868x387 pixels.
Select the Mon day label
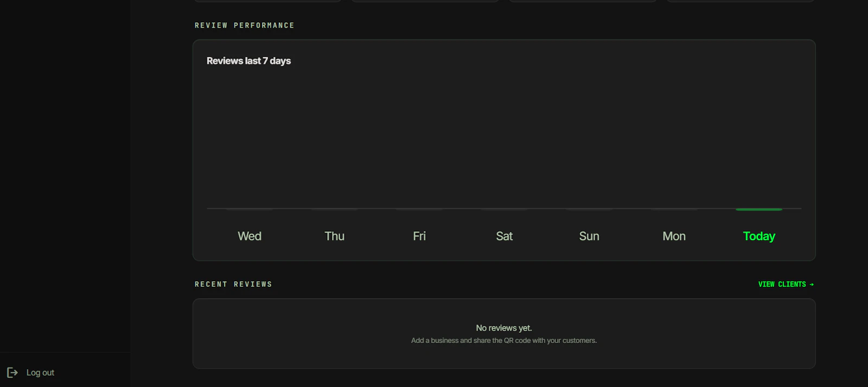[x=674, y=236]
